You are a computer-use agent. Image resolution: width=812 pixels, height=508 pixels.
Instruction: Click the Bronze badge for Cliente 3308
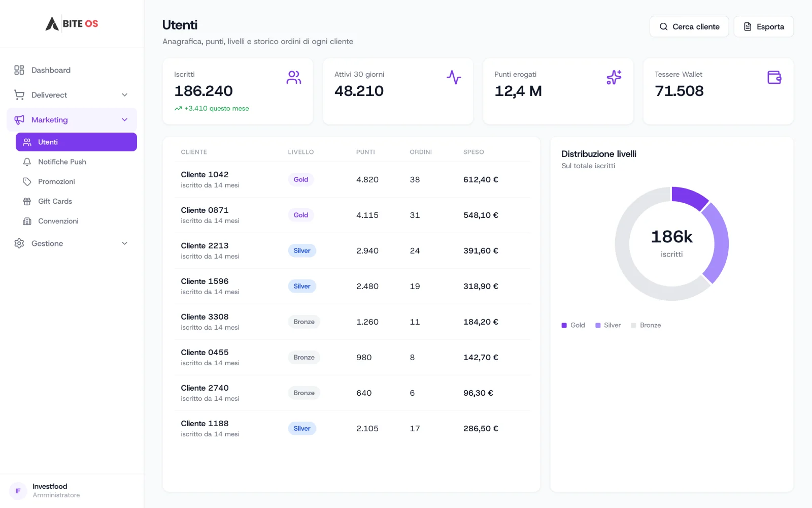304,322
